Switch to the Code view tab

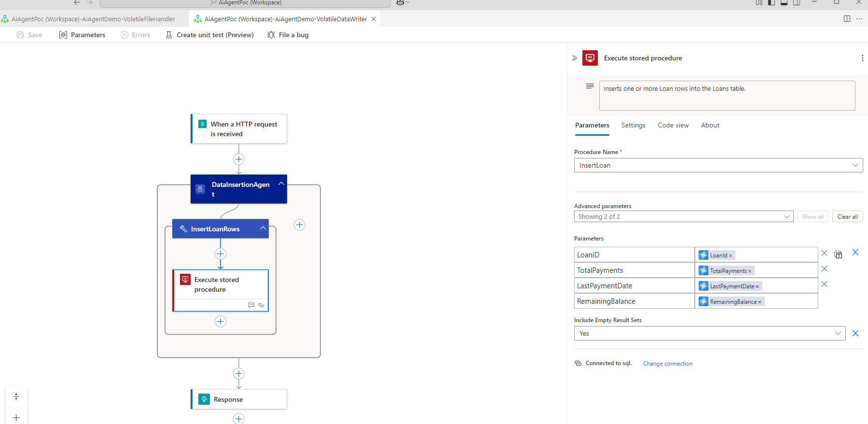(673, 126)
